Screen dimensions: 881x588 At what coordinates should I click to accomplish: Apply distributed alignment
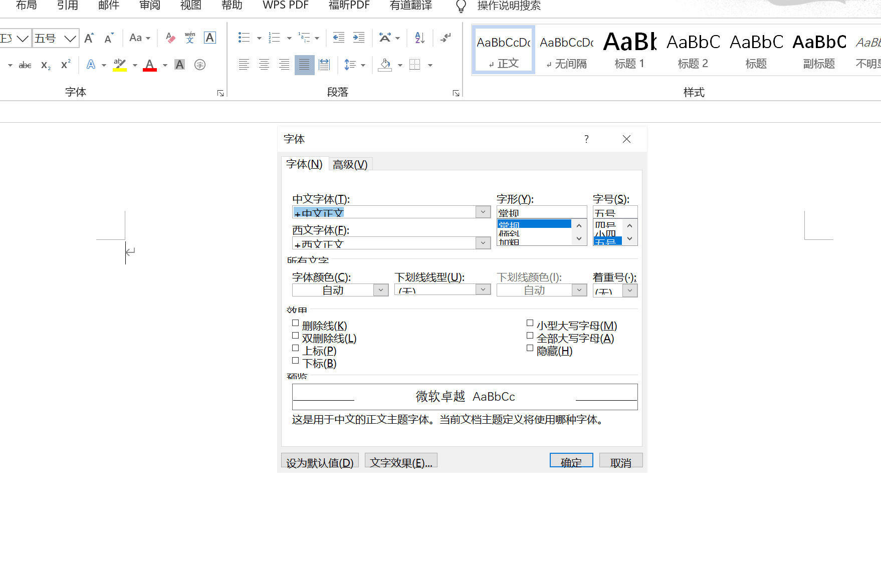pos(324,65)
